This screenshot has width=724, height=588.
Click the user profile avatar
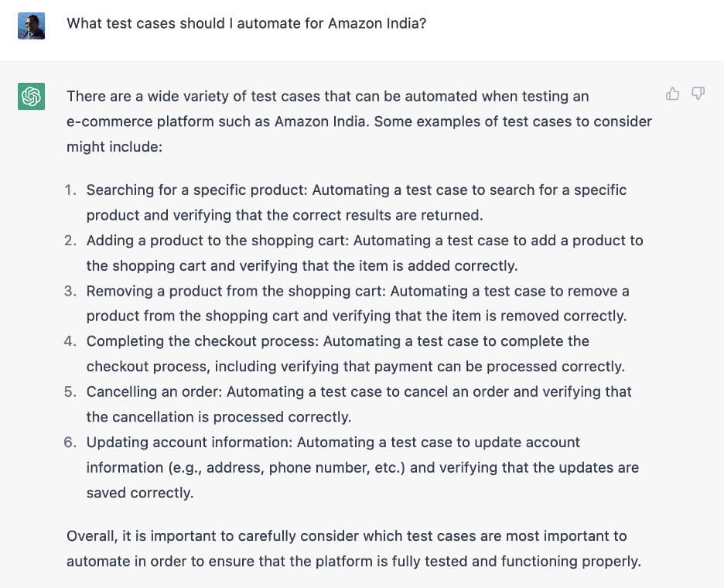point(31,26)
